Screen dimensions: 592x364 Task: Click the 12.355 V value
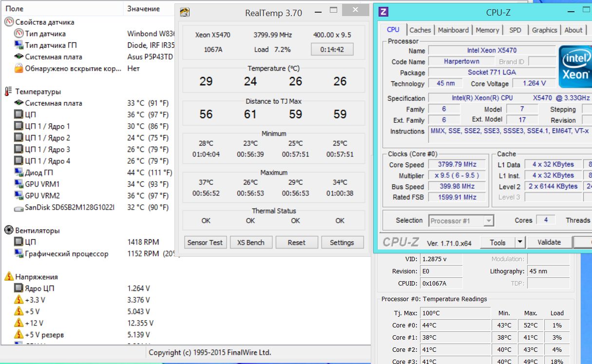140,323
